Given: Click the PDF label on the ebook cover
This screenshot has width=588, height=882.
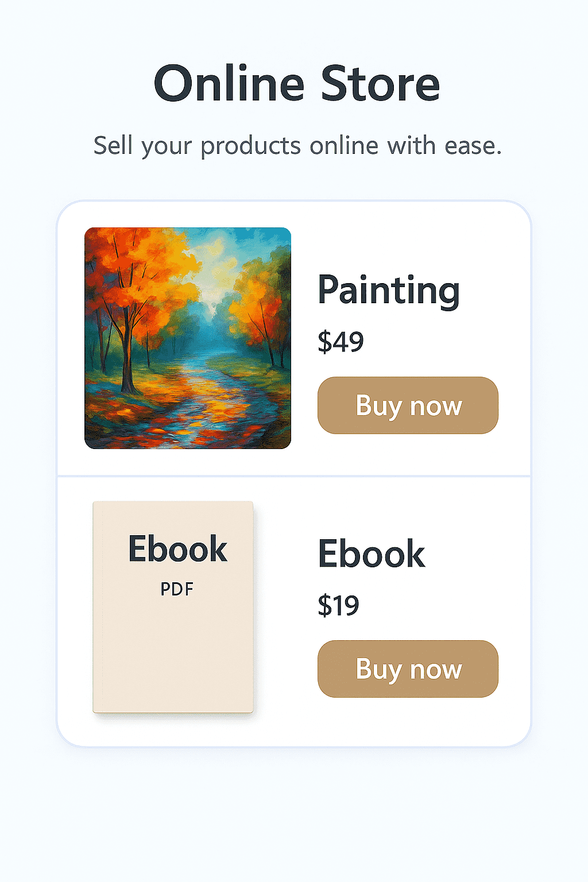Looking at the screenshot, I should pos(177,589).
